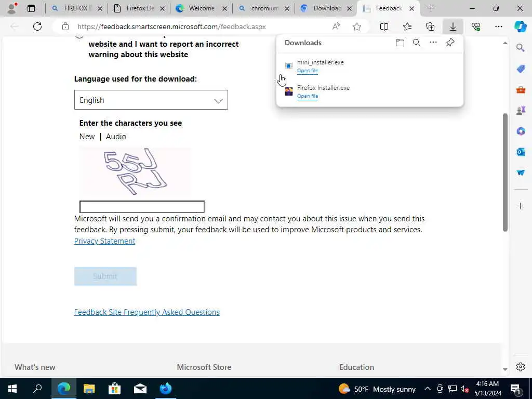Expand the English language dropdown
The height and width of the screenshot is (399, 532).
151,100
